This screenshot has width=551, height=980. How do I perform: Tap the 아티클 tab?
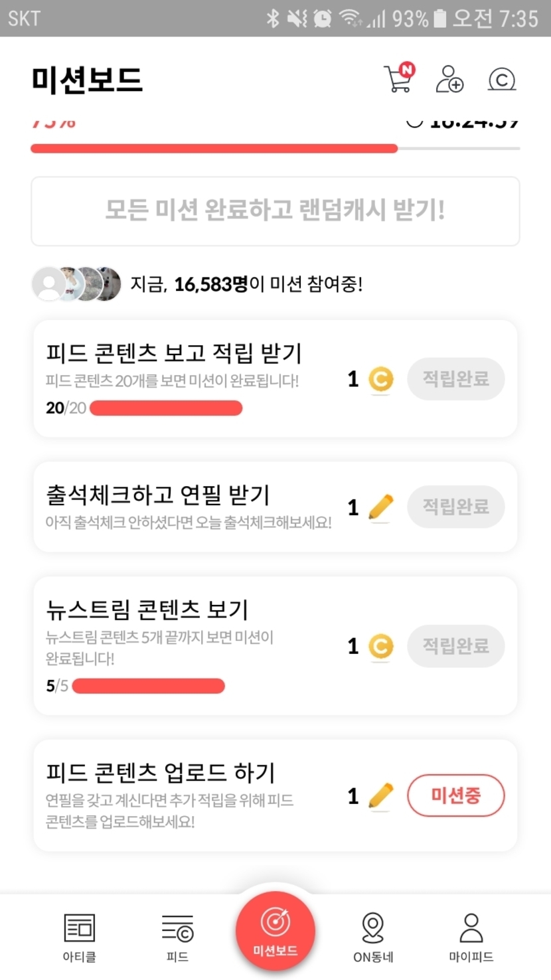pos(79,937)
